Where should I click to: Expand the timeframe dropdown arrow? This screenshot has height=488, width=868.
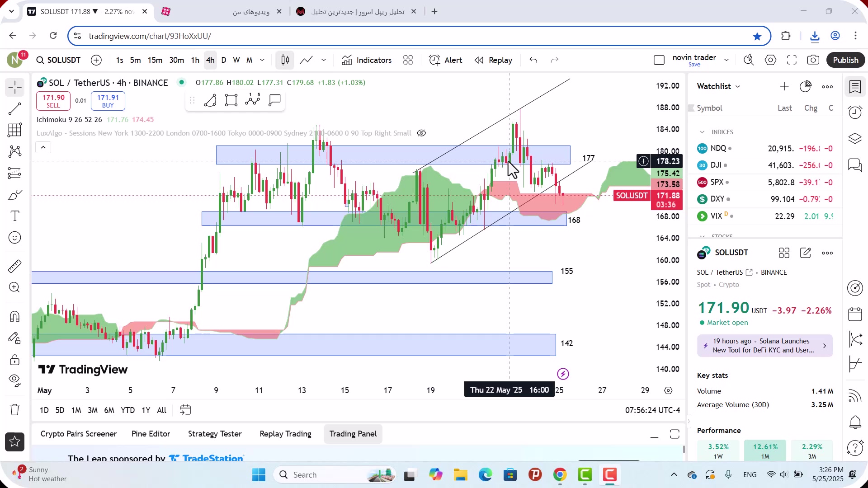point(262,60)
